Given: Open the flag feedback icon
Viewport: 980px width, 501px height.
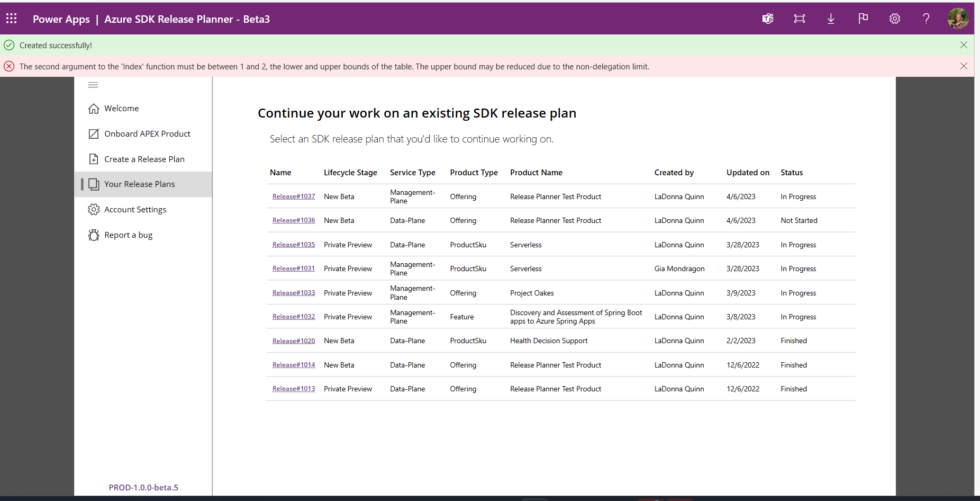Looking at the screenshot, I should [x=863, y=19].
